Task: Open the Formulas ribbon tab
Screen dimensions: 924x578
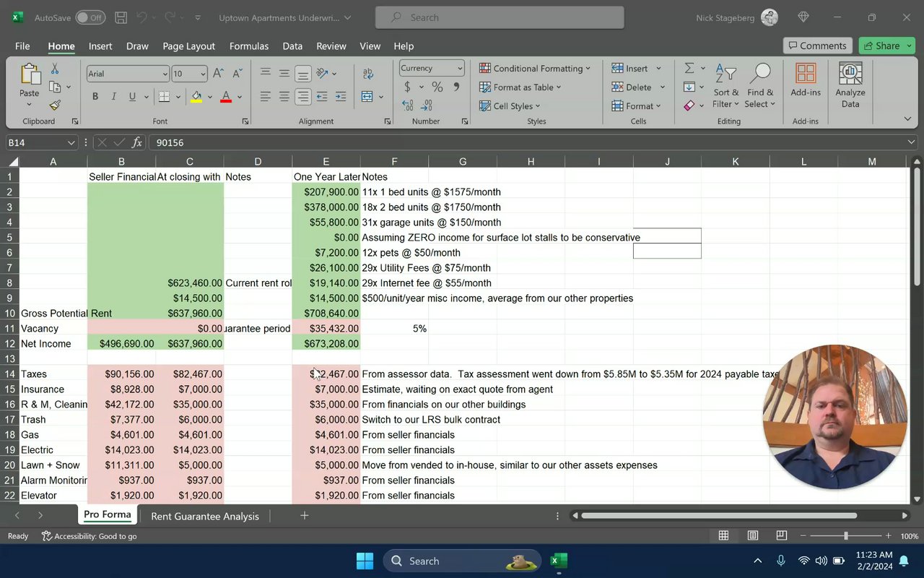Action: coord(249,46)
